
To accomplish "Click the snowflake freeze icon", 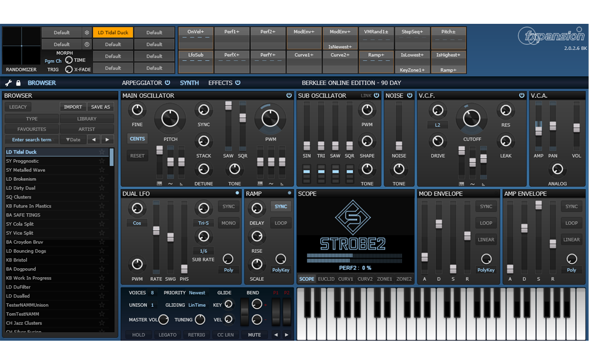I will (x=87, y=33).
